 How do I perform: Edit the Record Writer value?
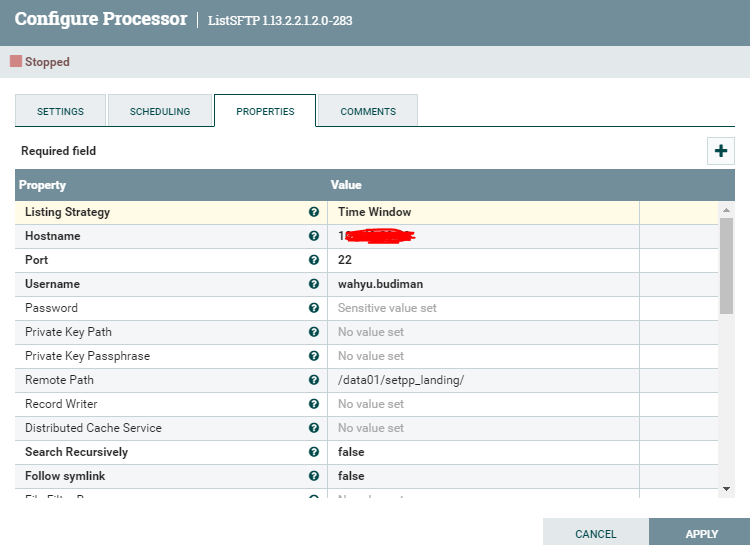click(x=483, y=404)
